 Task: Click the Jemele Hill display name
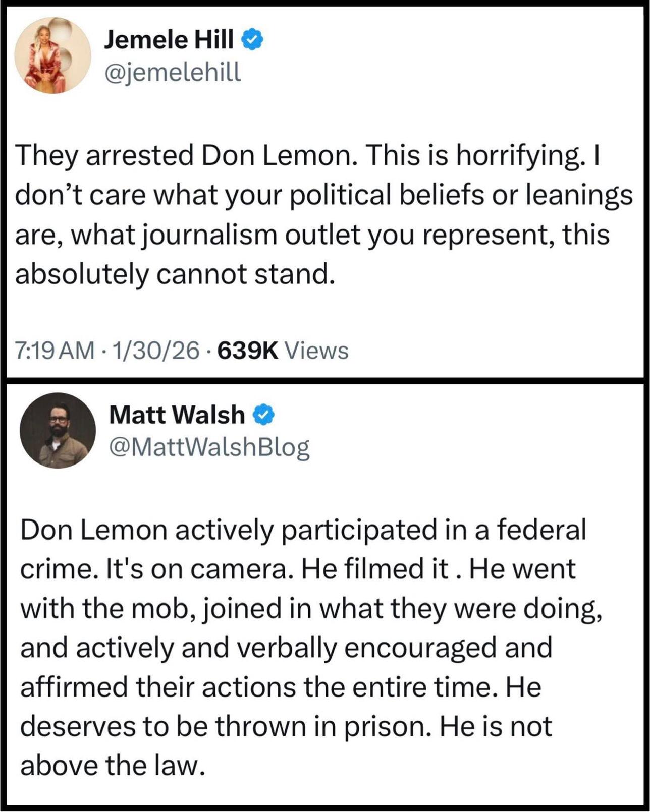[x=169, y=40]
